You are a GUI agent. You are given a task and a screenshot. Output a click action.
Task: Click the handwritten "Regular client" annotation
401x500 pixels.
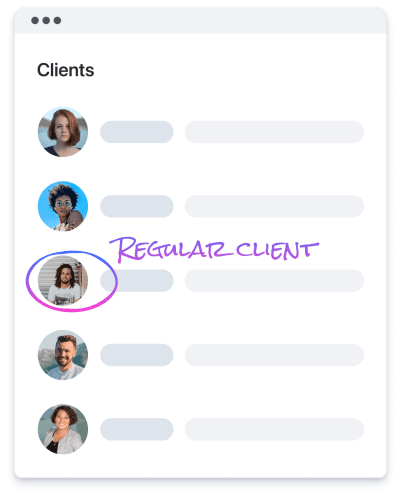[214, 249]
